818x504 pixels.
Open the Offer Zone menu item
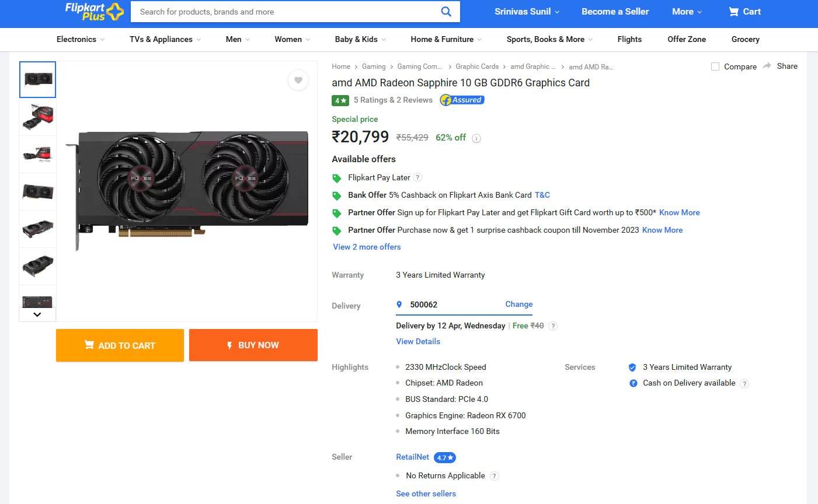(687, 39)
